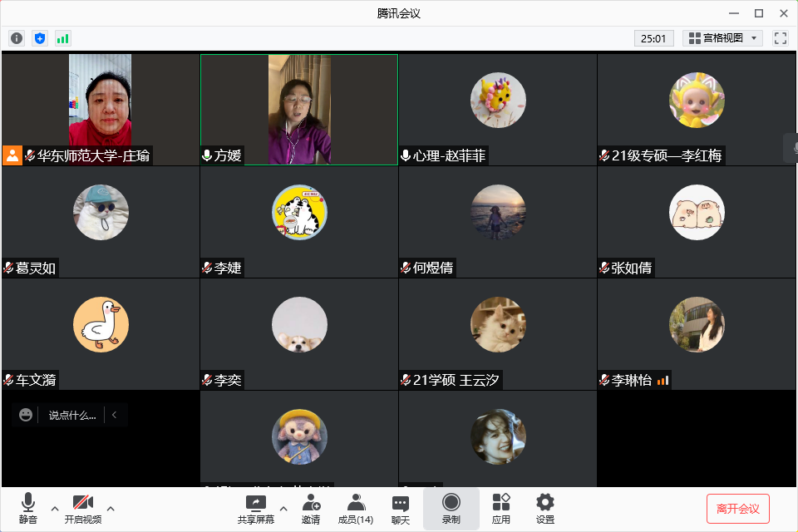Open the 宫格视图 layout dropdown
Screen dimensions: 798x532
tap(722, 38)
